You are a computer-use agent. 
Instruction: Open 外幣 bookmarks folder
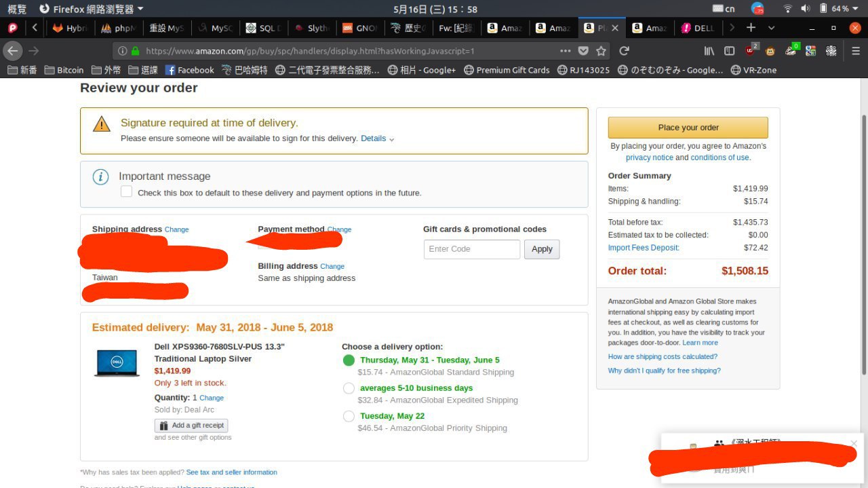click(106, 70)
